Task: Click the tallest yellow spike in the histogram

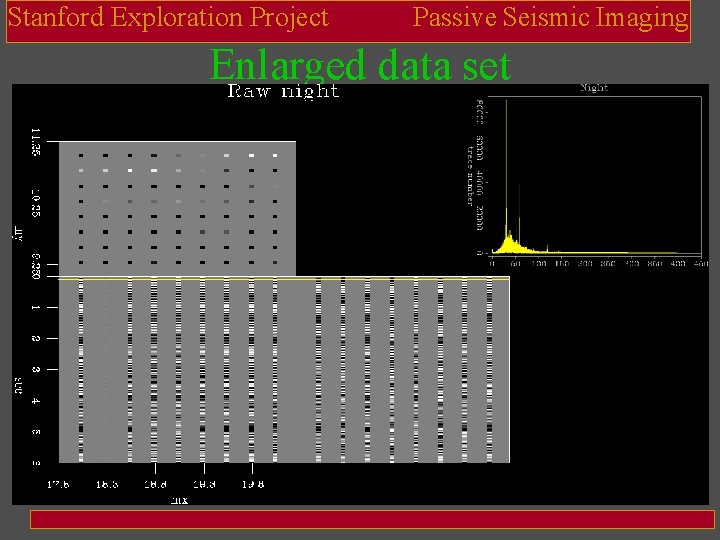Action: [x=506, y=168]
